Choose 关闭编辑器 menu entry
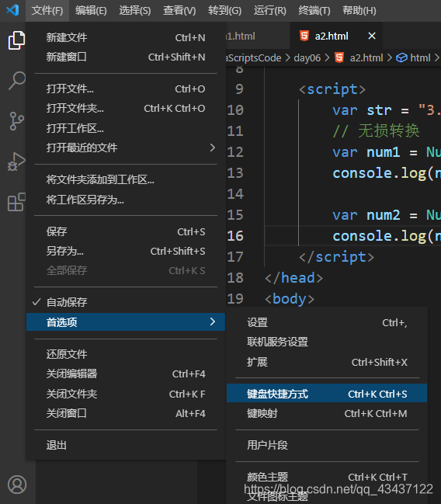The width and height of the screenshot is (441, 504). [126, 374]
